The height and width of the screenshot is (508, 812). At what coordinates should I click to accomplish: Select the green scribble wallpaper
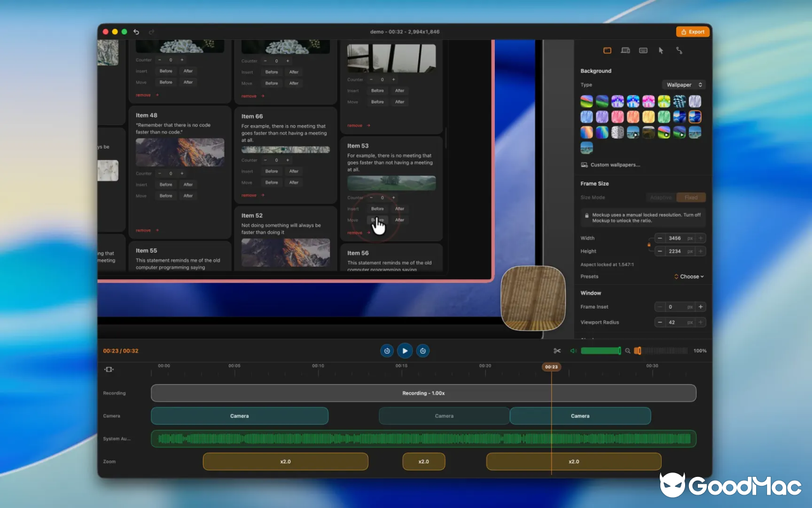[x=664, y=117]
